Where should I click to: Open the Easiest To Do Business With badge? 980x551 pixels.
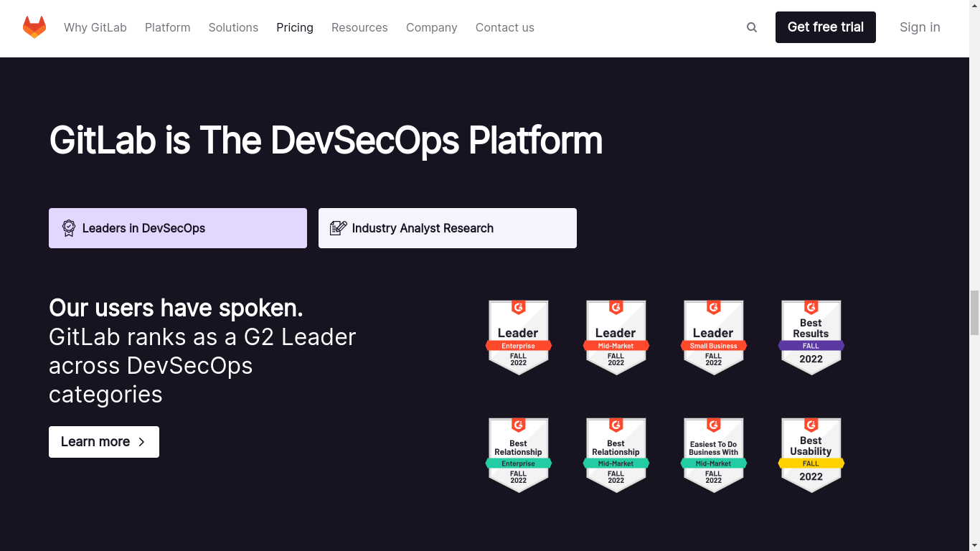click(714, 455)
